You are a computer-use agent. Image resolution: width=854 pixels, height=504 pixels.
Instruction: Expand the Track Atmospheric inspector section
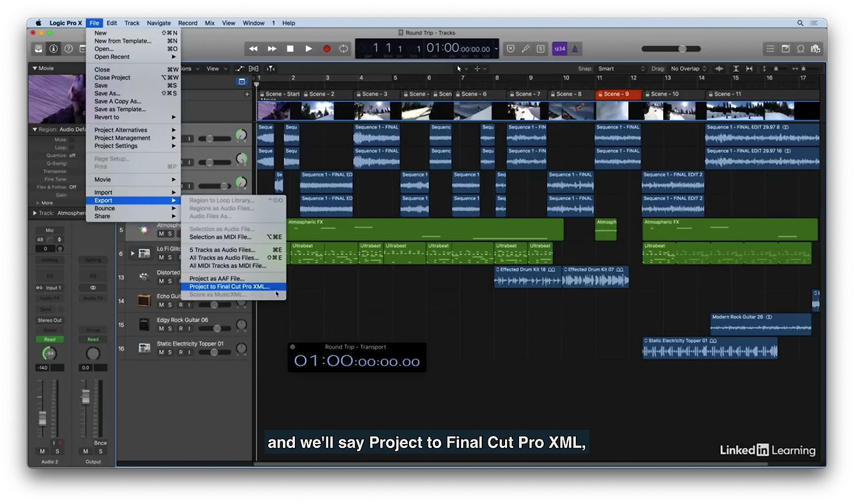pyautogui.click(x=35, y=213)
